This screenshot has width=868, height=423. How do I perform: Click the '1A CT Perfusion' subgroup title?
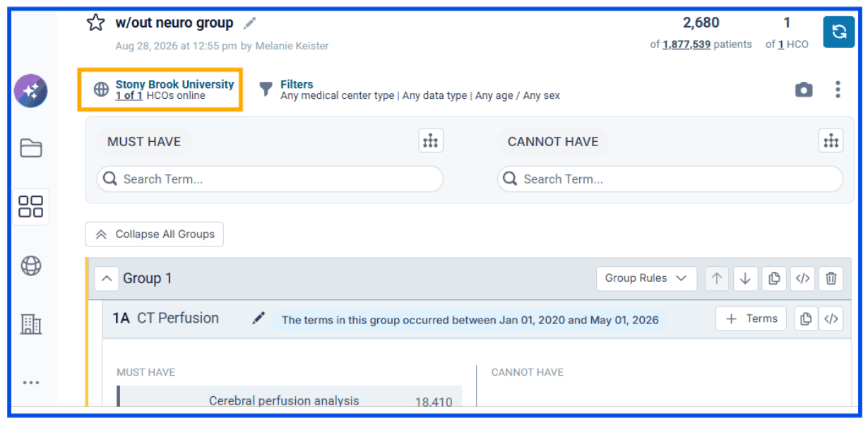click(x=166, y=318)
